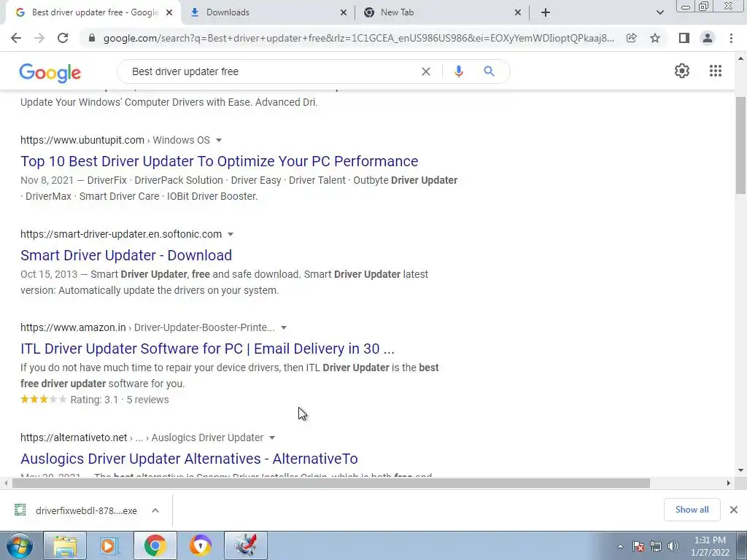Run the search with the magnifier icon
747x560 pixels.
(489, 71)
